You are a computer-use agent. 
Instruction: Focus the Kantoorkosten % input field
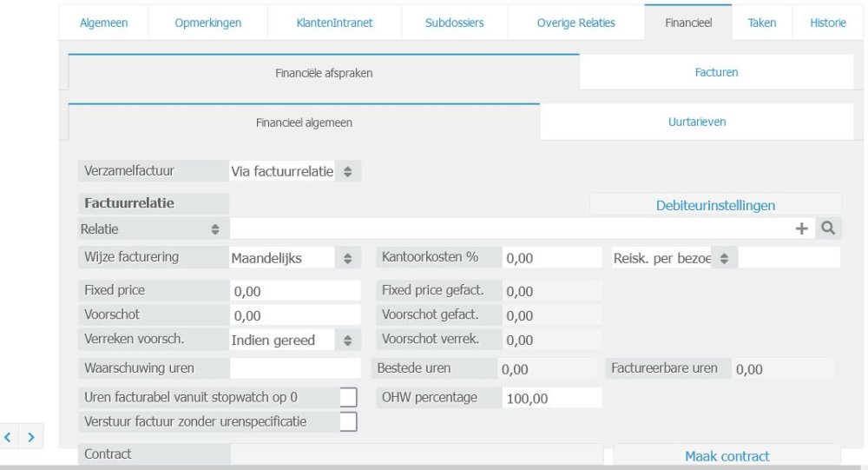pyautogui.click(x=552, y=258)
